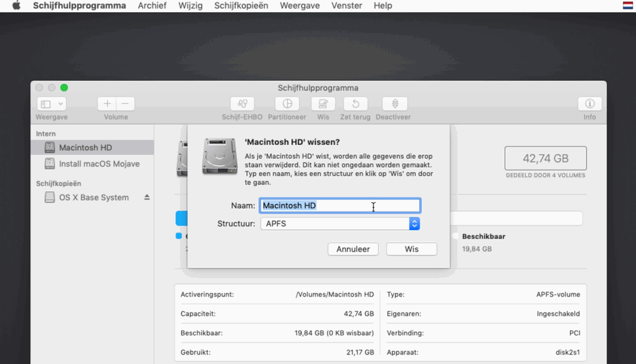
Task: Click the Wis erase toolbar icon
Action: pos(323,104)
